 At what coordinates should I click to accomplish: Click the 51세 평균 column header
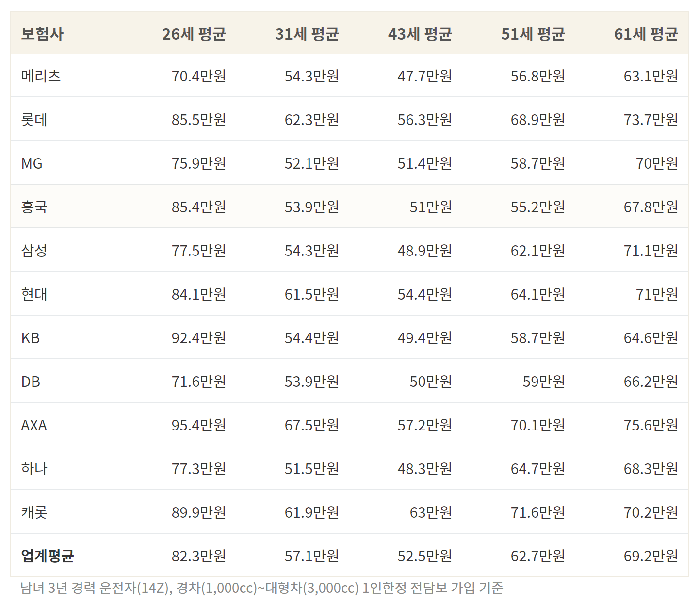point(533,33)
